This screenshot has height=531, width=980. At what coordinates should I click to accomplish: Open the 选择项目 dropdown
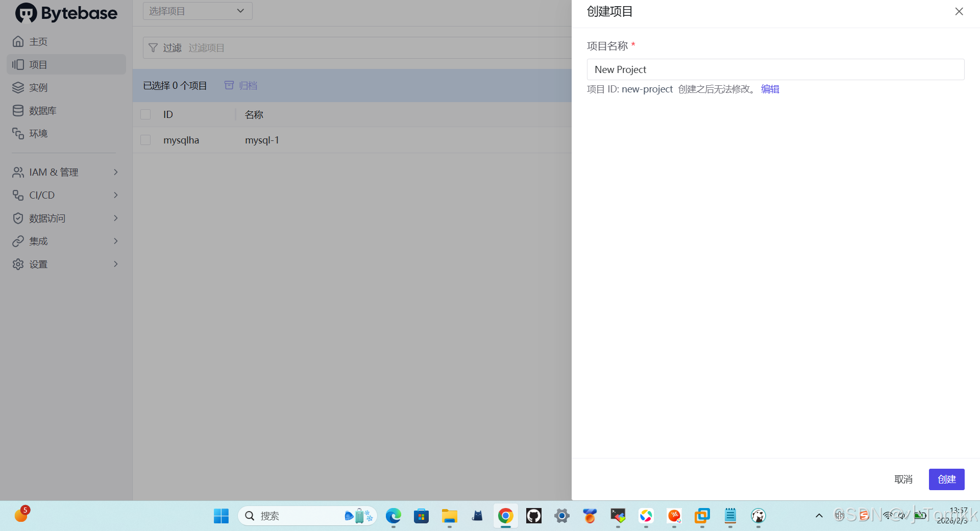coord(198,11)
